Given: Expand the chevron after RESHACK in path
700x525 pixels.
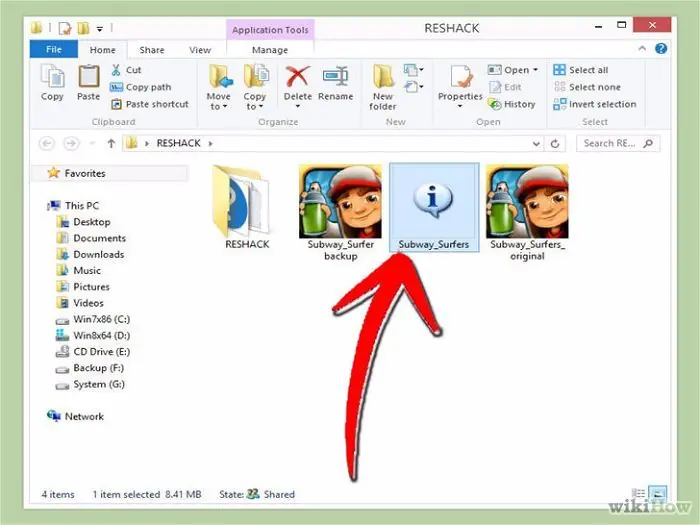Looking at the screenshot, I should point(211,143).
